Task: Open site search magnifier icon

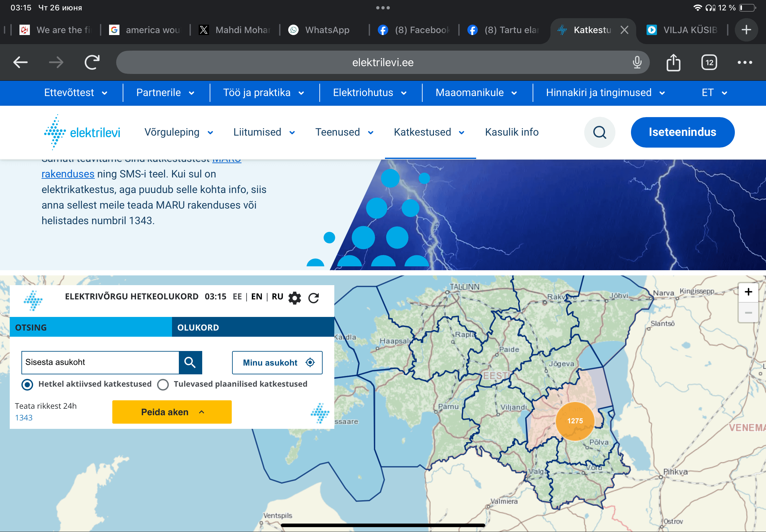Action: tap(599, 132)
